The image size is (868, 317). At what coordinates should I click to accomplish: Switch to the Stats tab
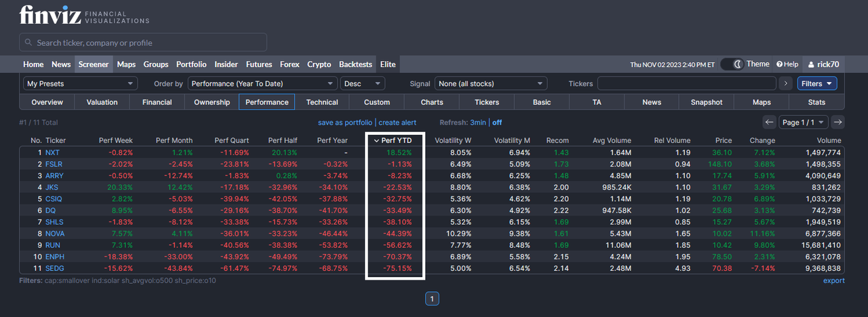816,102
